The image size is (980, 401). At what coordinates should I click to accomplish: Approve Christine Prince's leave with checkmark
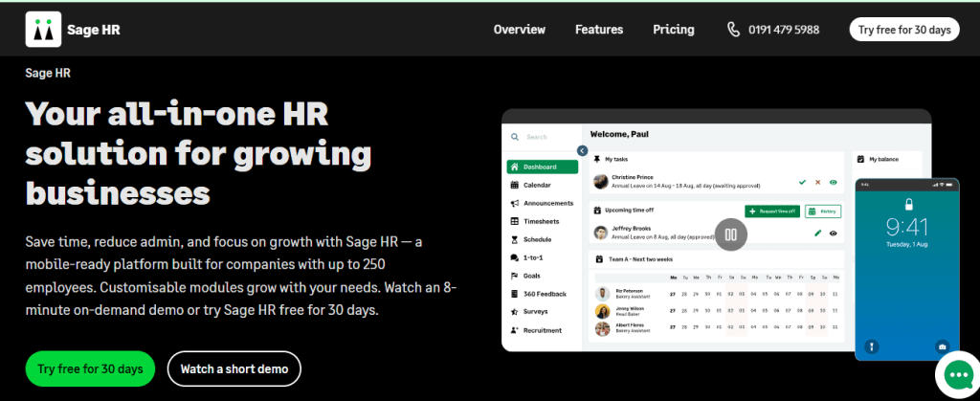(803, 183)
